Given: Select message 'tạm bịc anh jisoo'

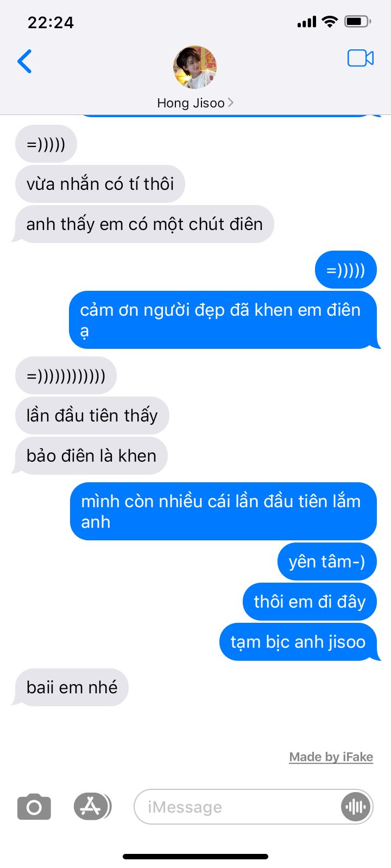Looking at the screenshot, I should click(298, 642).
